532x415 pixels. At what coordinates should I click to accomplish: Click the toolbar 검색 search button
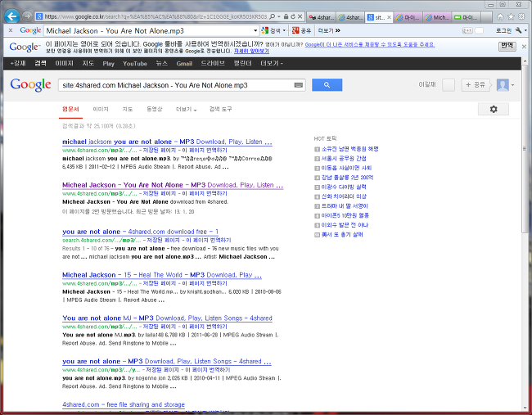click(x=272, y=30)
